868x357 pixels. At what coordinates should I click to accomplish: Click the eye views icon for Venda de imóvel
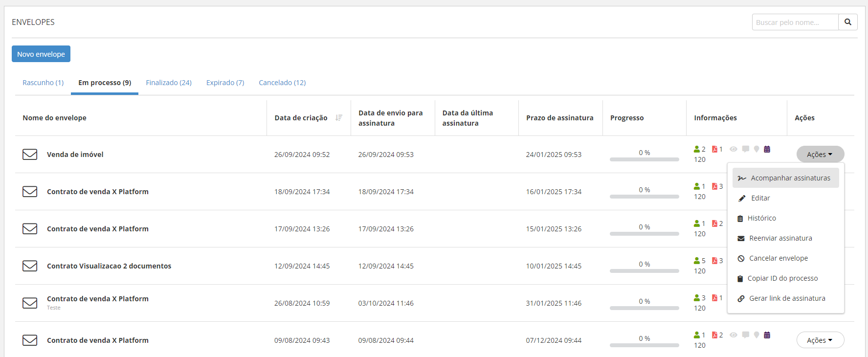[x=734, y=149]
